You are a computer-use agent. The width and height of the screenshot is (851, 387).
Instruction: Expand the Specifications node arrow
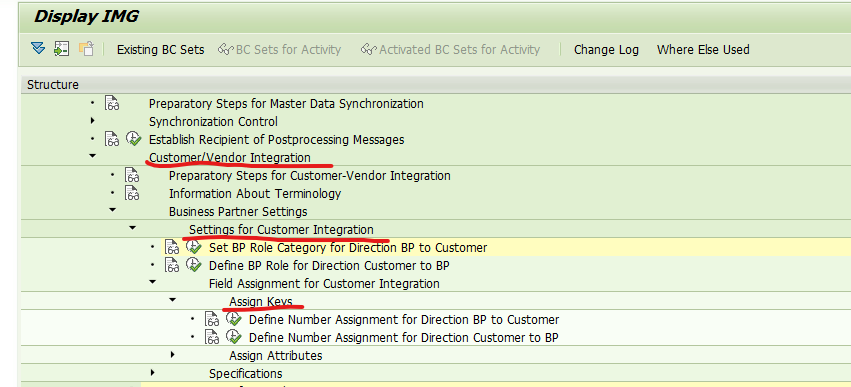coord(153,372)
